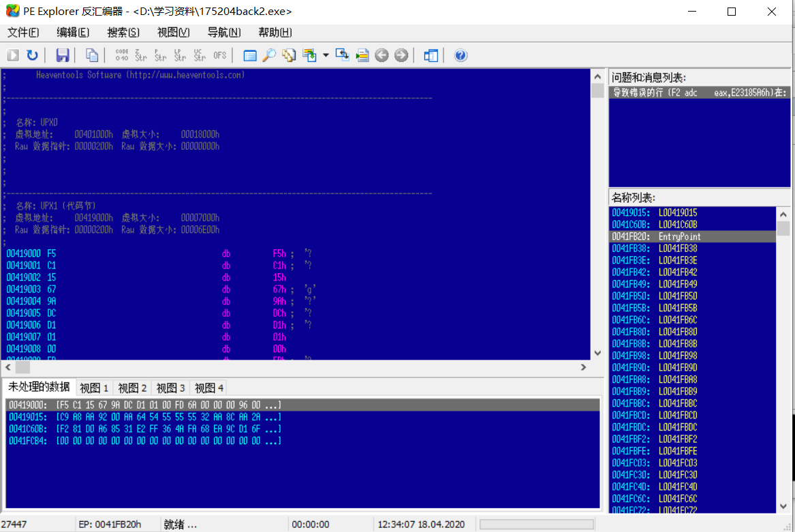This screenshot has height=532, width=795.
Task: Select name L0041FBCD in the name list
Action: 693,415
